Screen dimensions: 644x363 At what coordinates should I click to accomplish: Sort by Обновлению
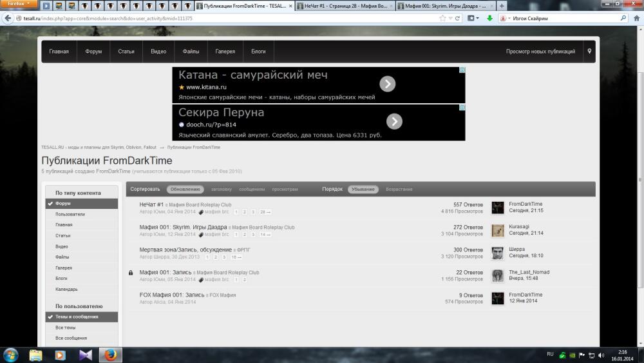coord(185,189)
